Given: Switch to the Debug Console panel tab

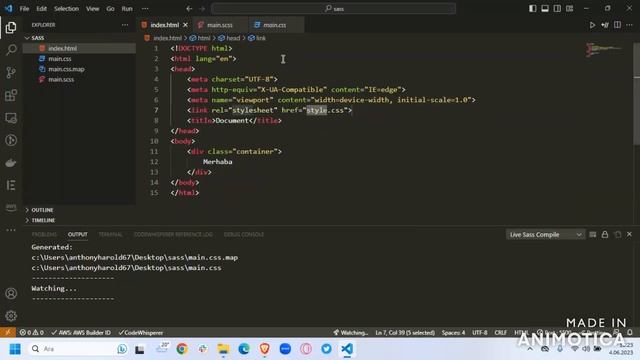Looking at the screenshot, I should (244, 234).
